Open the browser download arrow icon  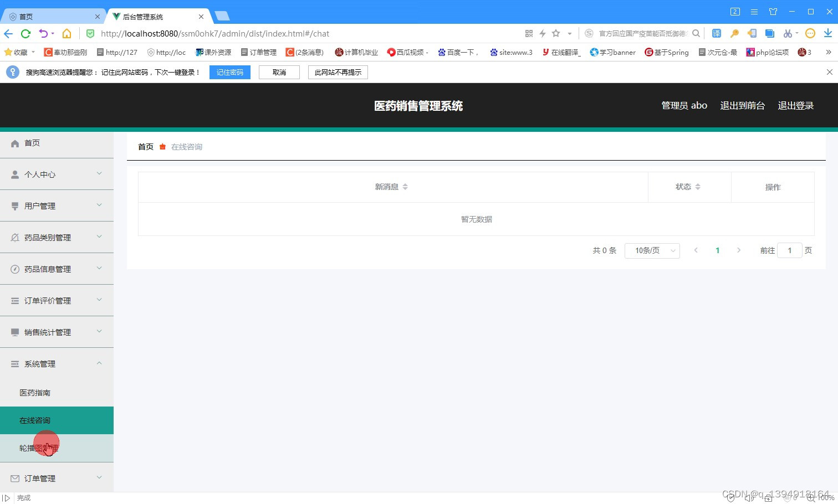pyautogui.click(x=828, y=33)
